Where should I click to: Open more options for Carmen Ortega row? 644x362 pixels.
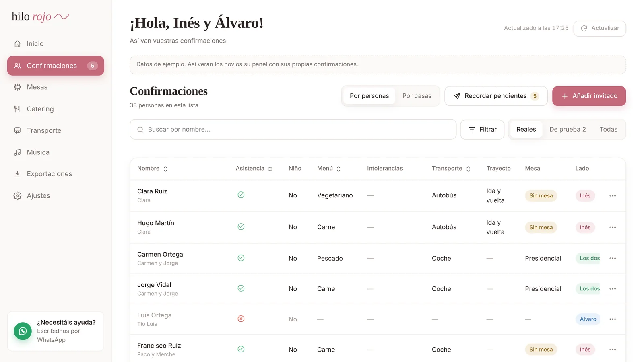(x=613, y=259)
